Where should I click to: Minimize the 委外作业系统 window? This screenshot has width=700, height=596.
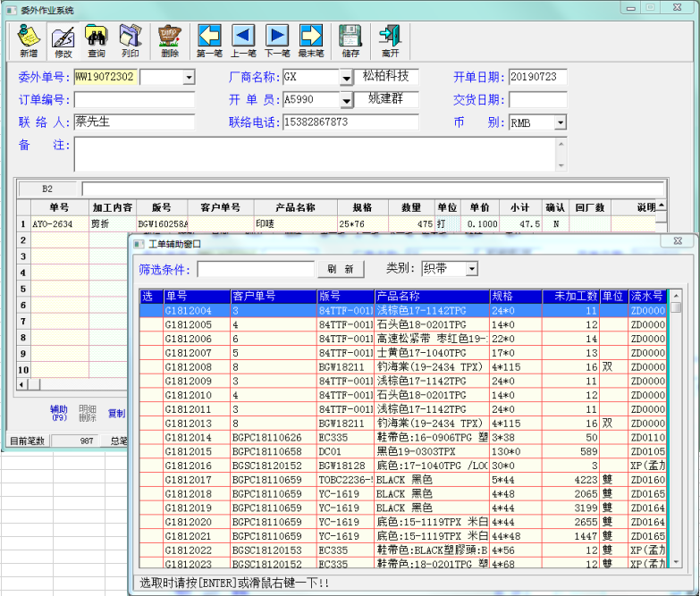(630, 7)
